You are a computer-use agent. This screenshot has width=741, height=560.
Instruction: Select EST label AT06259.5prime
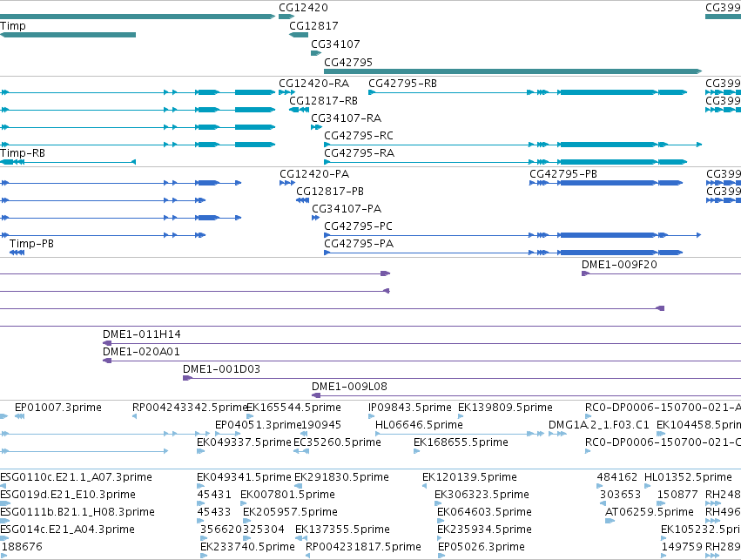(650, 513)
